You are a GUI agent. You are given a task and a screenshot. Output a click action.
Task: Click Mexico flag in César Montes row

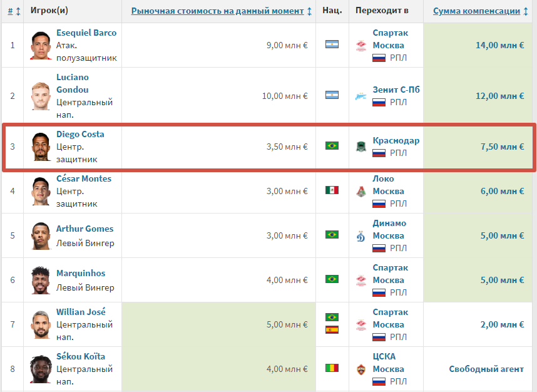coord(332,190)
